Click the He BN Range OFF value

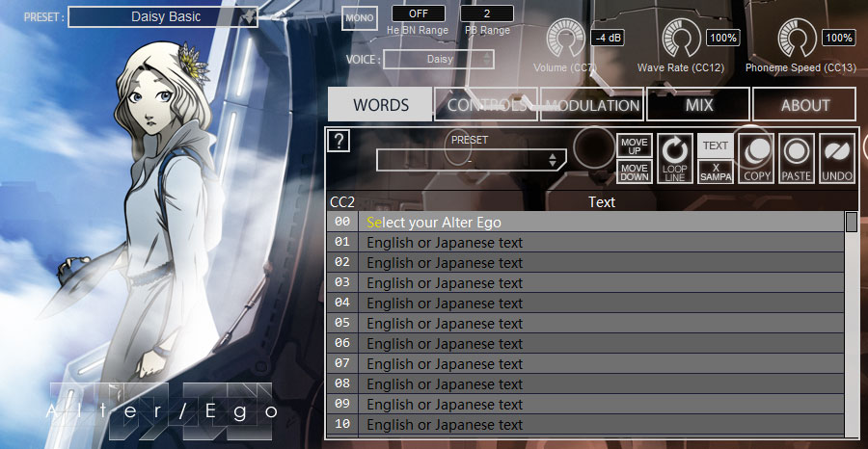419,13
